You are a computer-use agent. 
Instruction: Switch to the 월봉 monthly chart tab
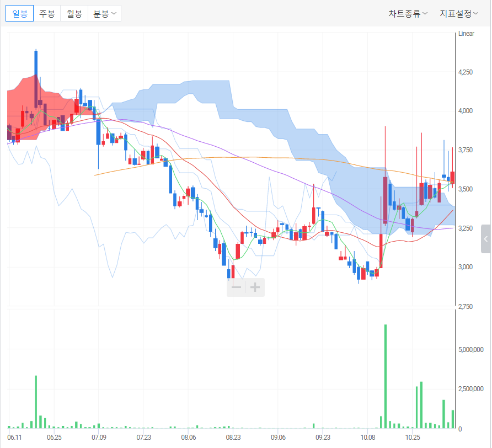(74, 13)
